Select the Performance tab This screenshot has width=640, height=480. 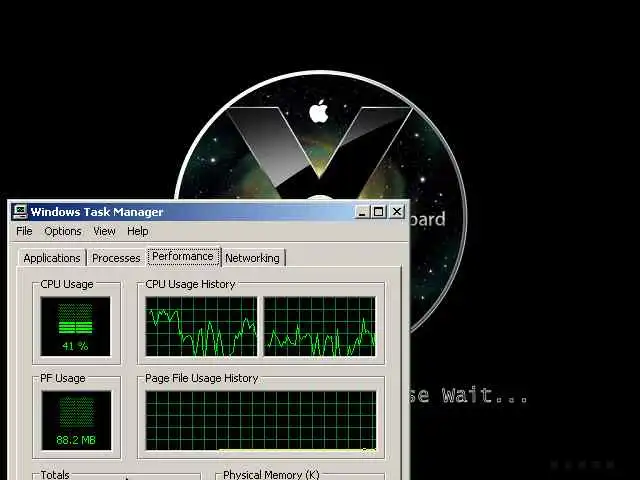tap(183, 256)
